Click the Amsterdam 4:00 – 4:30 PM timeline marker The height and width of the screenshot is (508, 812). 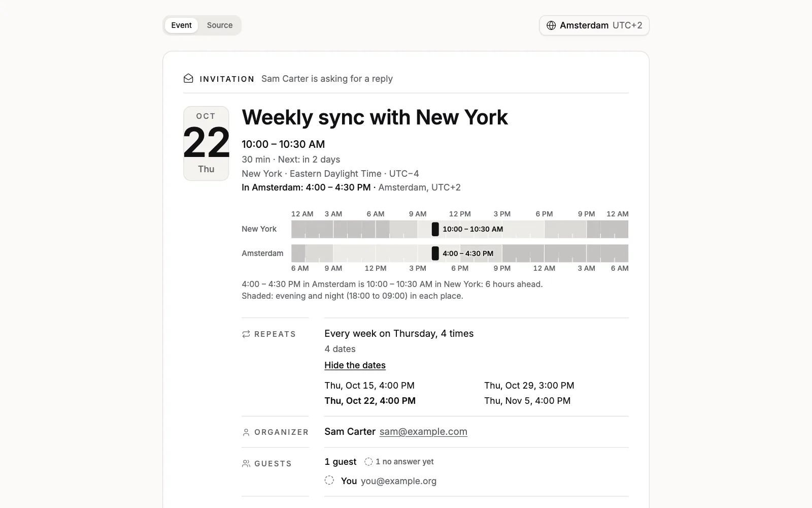pyautogui.click(x=435, y=253)
